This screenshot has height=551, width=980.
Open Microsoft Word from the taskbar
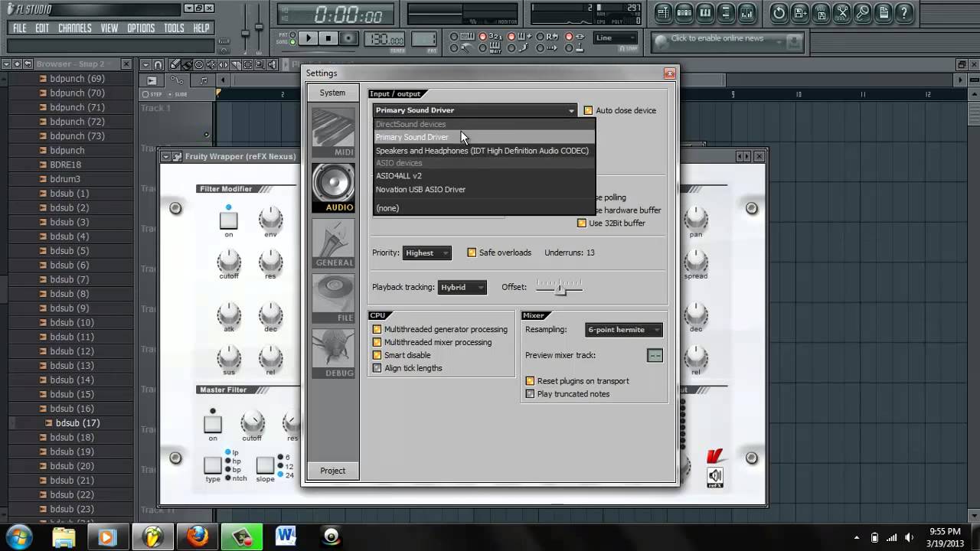point(286,536)
